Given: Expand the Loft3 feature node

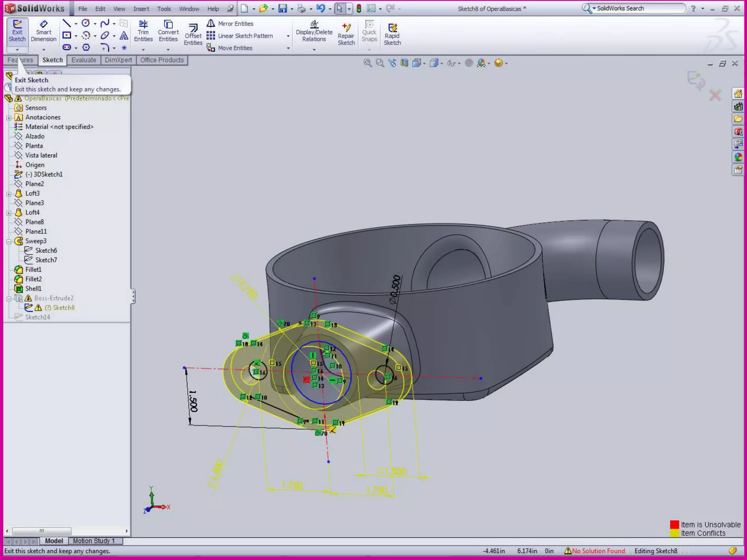Looking at the screenshot, I should pyautogui.click(x=9, y=194).
